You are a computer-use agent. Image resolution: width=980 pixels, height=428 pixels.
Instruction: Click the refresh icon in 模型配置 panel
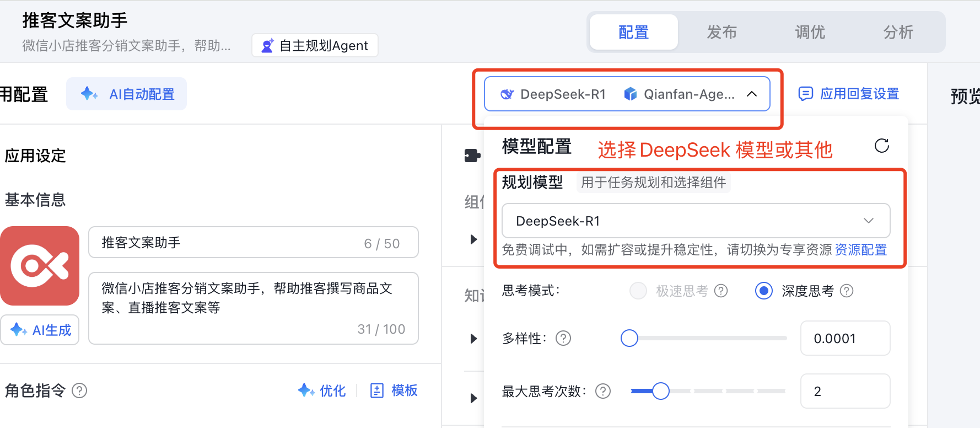point(882,146)
